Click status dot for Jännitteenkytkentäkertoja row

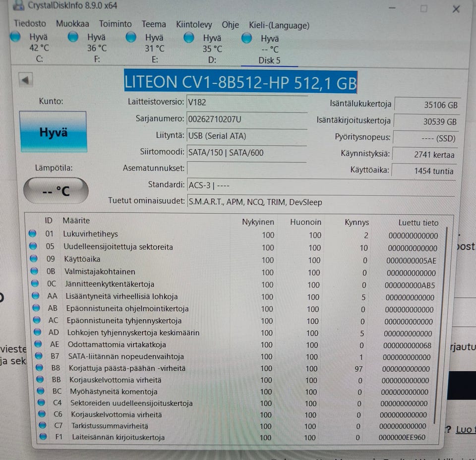[x=35, y=283]
